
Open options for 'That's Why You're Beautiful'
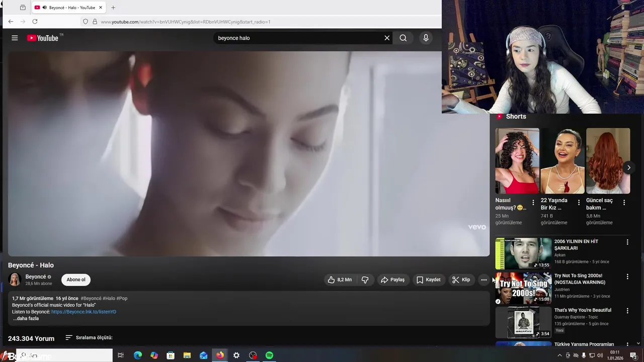coord(627,311)
